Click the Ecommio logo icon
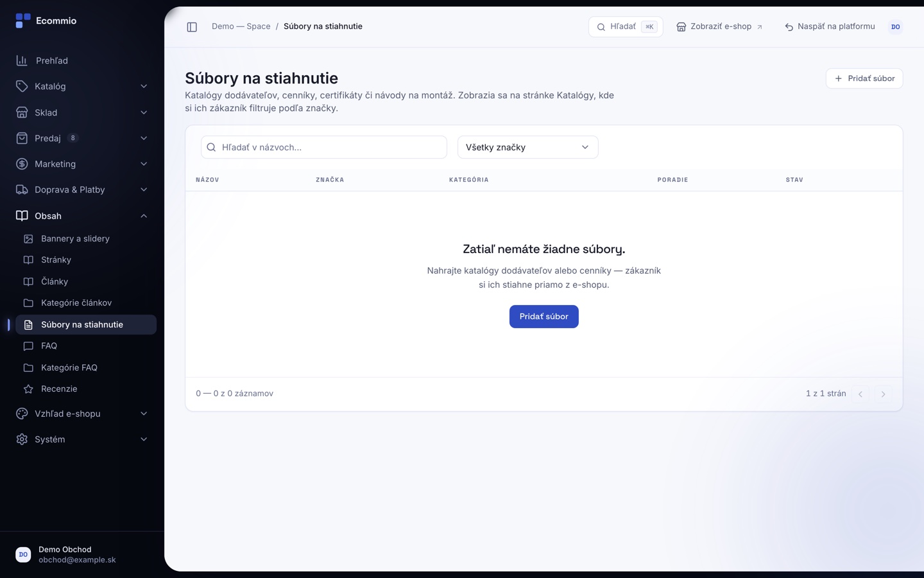Viewport: 924px width, 578px height. pos(22,21)
